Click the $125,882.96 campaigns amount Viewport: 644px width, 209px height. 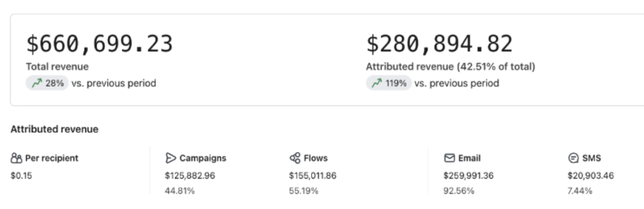(x=190, y=176)
